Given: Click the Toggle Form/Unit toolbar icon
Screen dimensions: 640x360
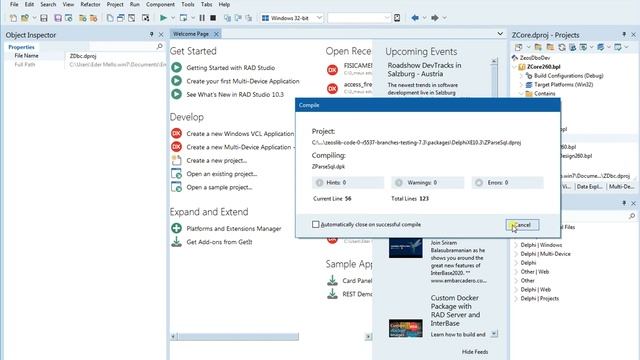Looking at the screenshot, I should (x=131, y=18).
